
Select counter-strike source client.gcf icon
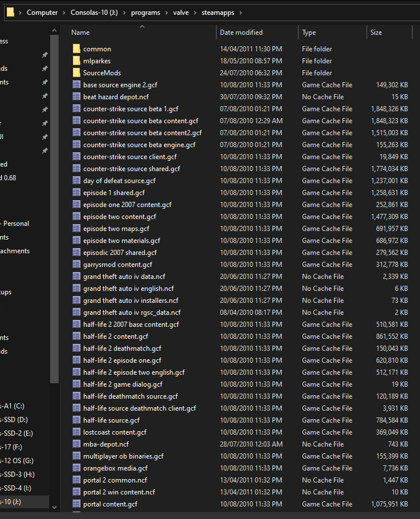(x=76, y=157)
